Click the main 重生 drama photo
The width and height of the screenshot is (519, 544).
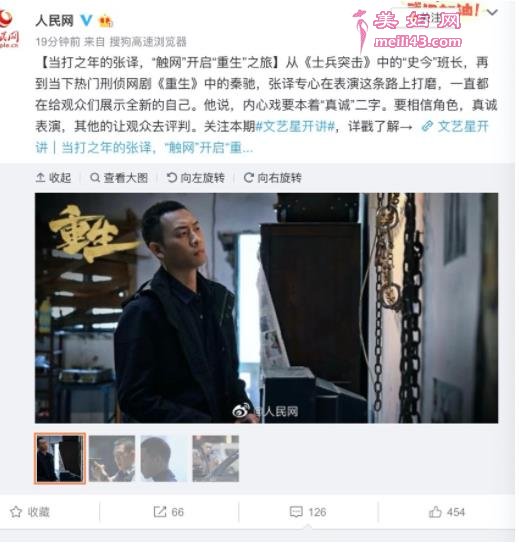click(266, 308)
